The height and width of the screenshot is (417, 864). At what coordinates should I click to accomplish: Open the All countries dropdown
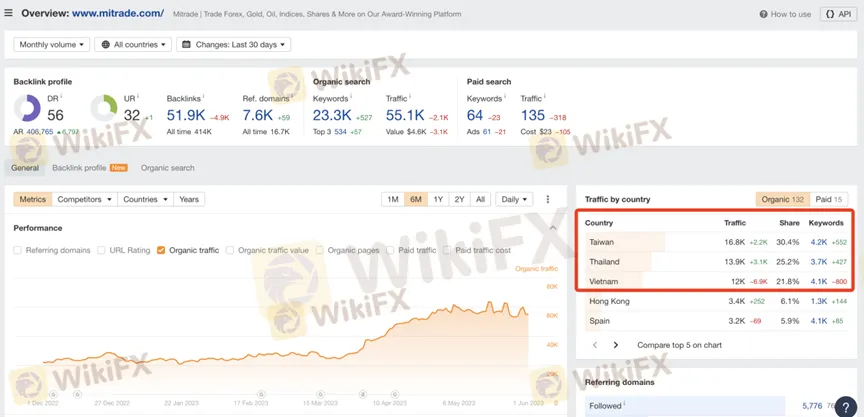[x=133, y=45]
